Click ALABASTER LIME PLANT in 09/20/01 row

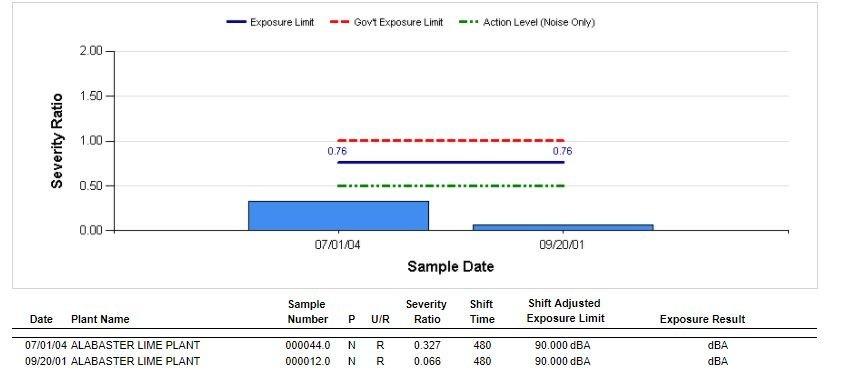[135, 361]
